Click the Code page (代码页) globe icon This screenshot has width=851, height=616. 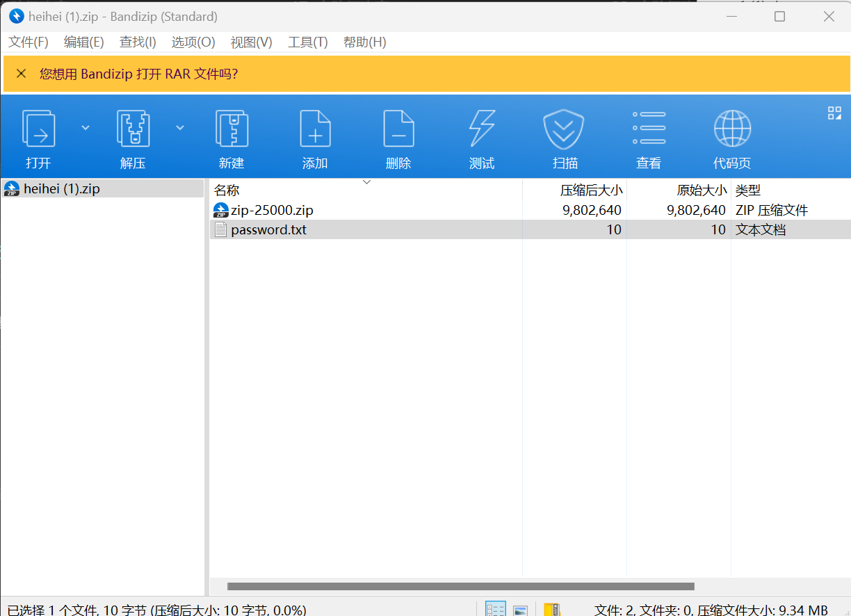click(732, 129)
